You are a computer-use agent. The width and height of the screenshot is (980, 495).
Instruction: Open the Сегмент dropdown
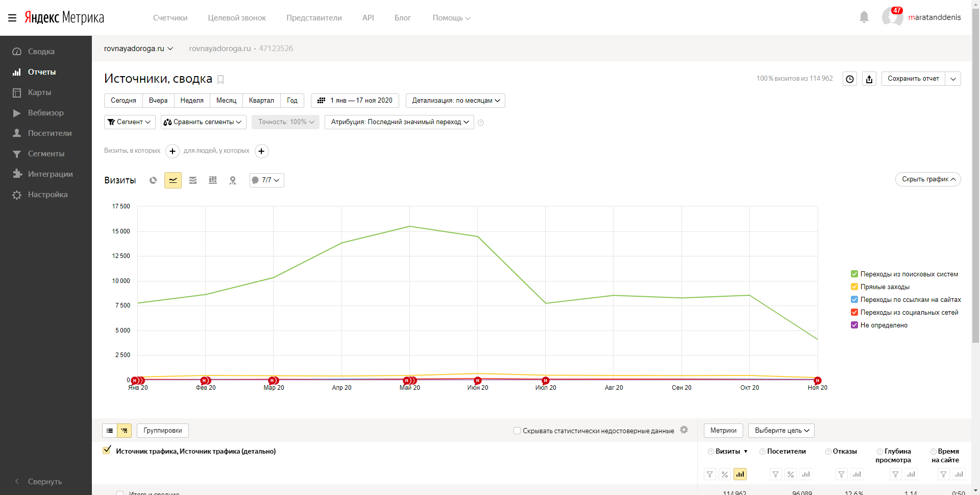click(x=130, y=122)
